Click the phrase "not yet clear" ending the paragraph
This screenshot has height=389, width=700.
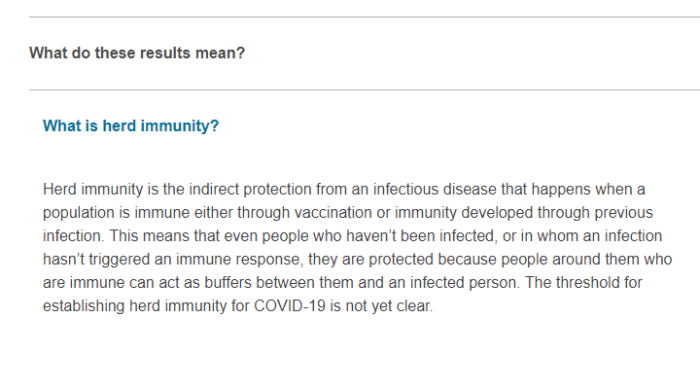click(388, 306)
